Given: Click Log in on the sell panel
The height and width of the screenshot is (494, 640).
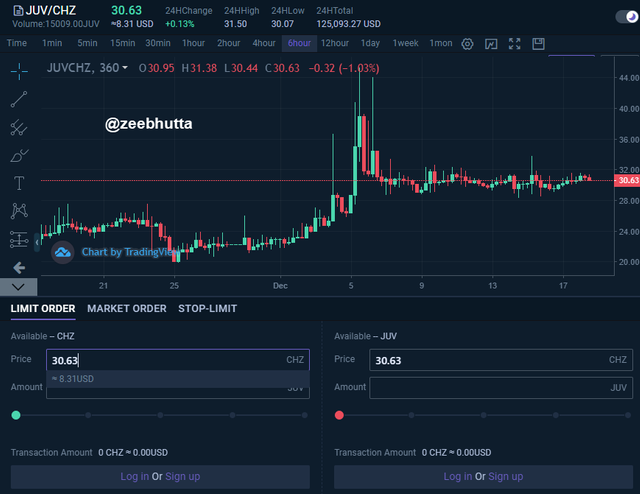Looking at the screenshot, I should click(x=458, y=476).
